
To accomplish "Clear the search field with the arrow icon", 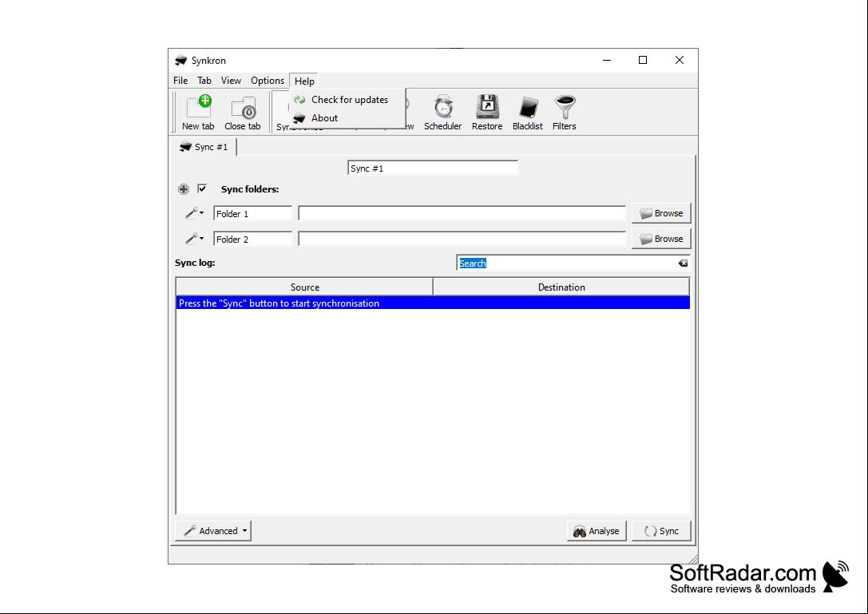I will tap(683, 263).
